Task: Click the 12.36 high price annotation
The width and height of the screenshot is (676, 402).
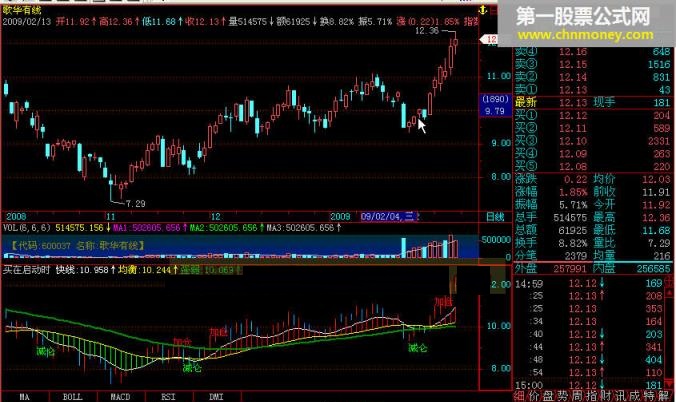Action: (427, 31)
